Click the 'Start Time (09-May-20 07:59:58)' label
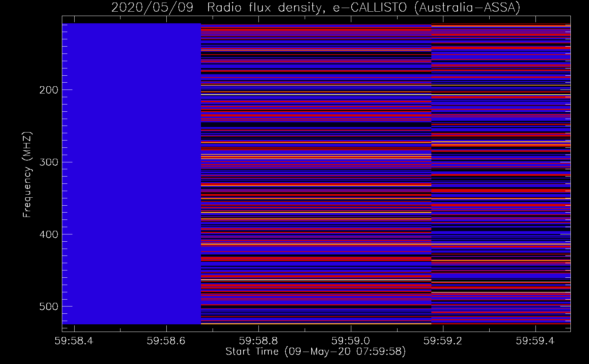The image size is (589, 364). (x=316, y=352)
